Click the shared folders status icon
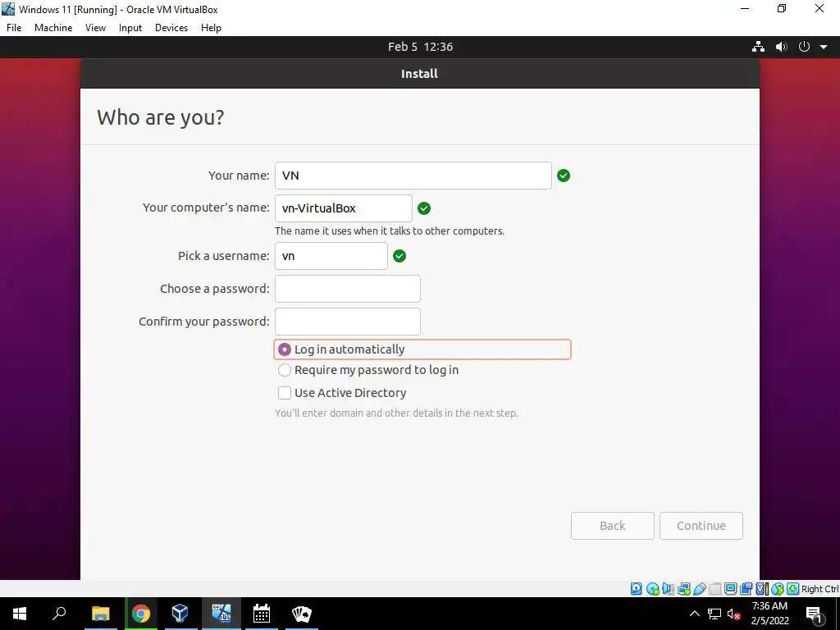This screenshot has height=630, width=840. pyautogui.click(x=714, y=589)
